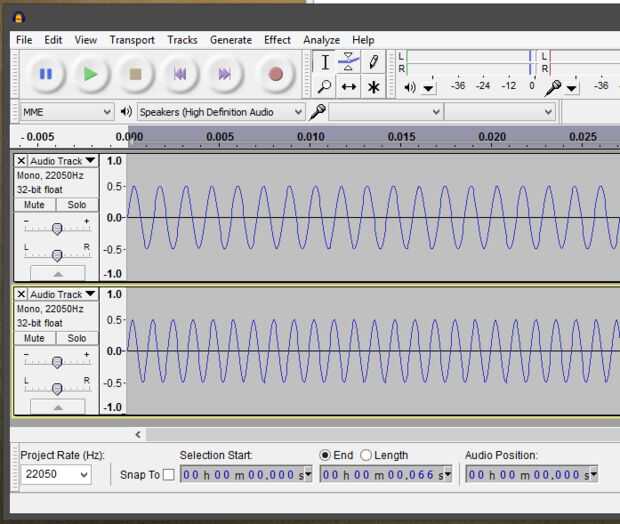The width and height of the screenshot is (620, 524).
Task: Click the Pause button
Action: click(45, 73)
